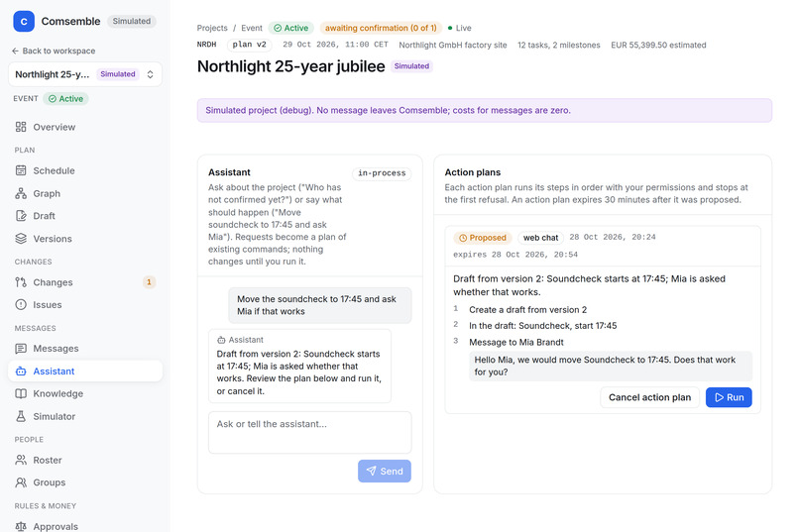Open the Groups section
The image size is (799, 532).
(x=85, y=482)
